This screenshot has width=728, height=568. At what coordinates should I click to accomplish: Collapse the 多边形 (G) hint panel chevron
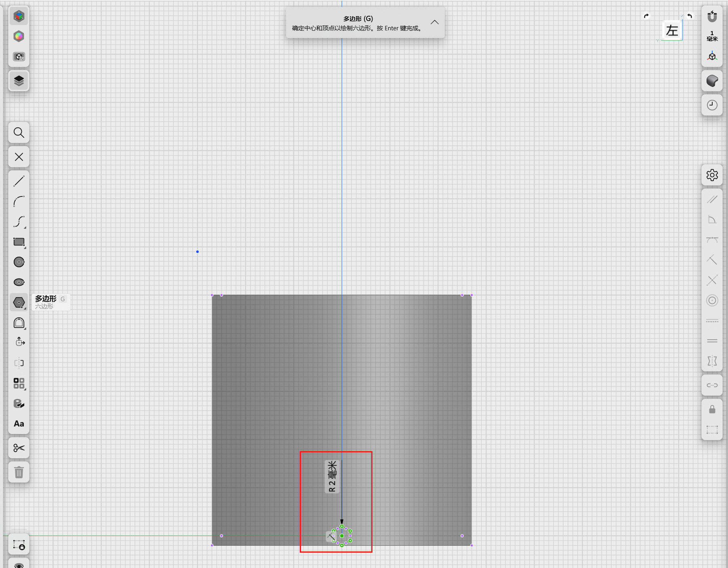pyautogui.click(x=435, y=22)
